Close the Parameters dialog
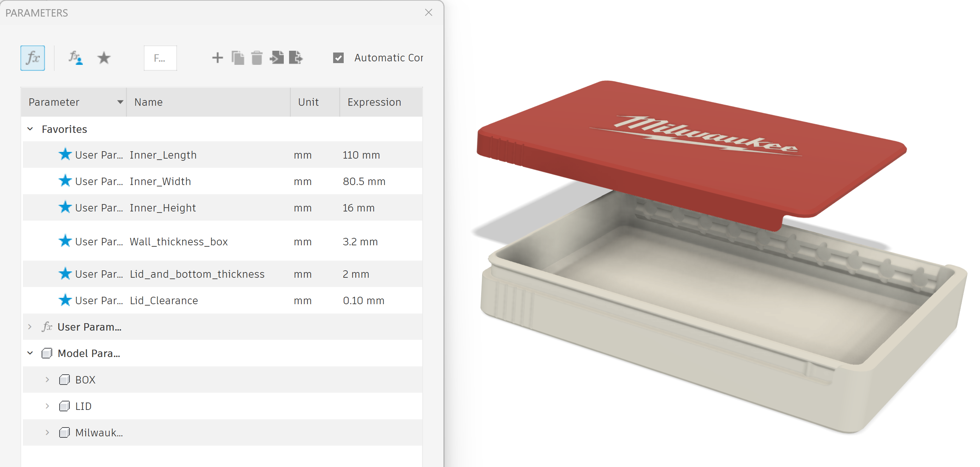This screenshot has height=467, width=980. (429, 13)
